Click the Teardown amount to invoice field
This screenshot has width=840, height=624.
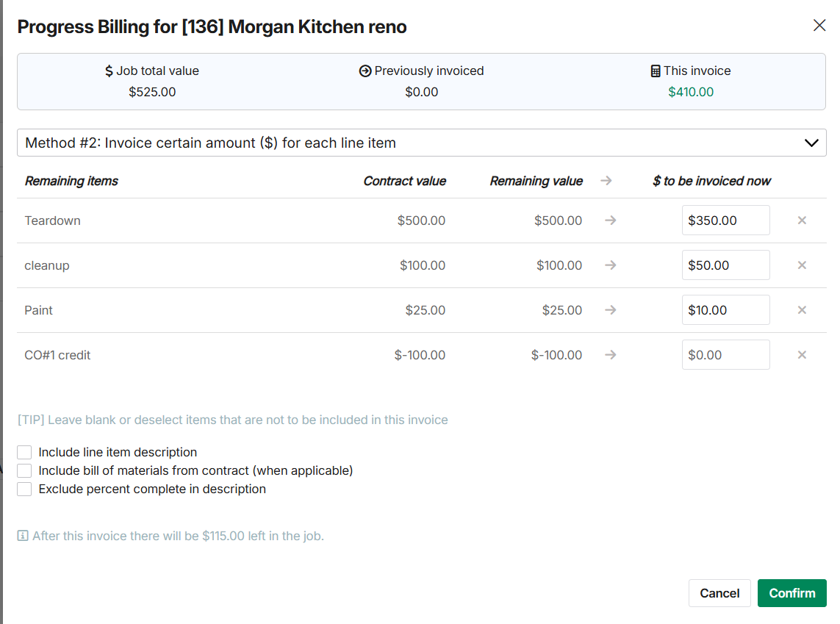tap(725, 220)
